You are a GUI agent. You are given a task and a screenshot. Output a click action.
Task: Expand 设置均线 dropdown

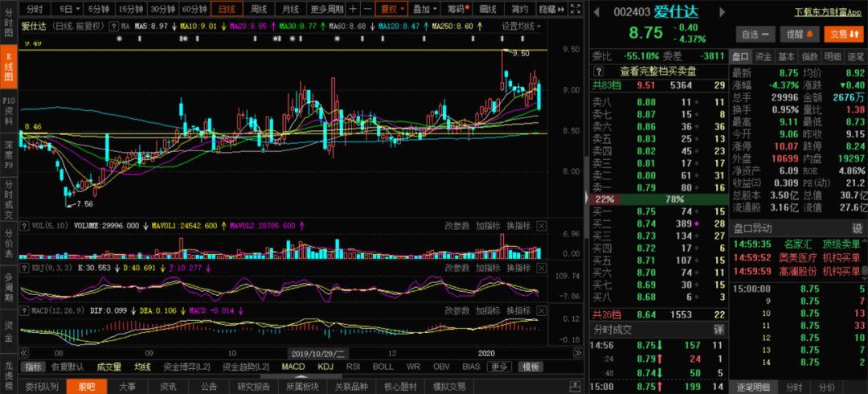522,26
